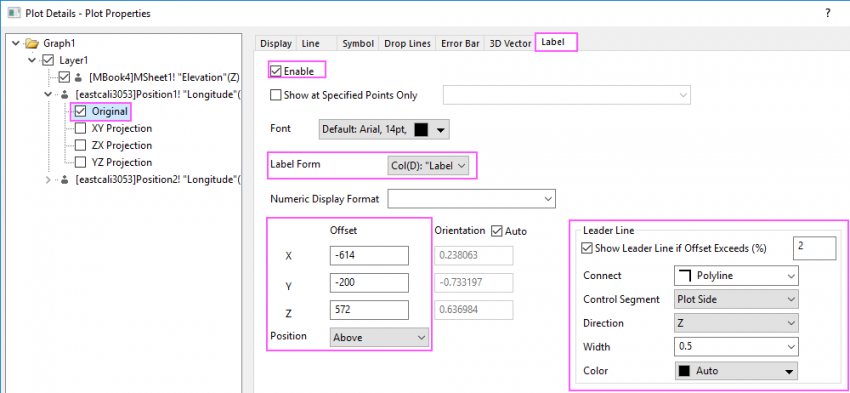Click the X offset input field
Viewport: 850px width, 393px height.
[x=369, y=255]
